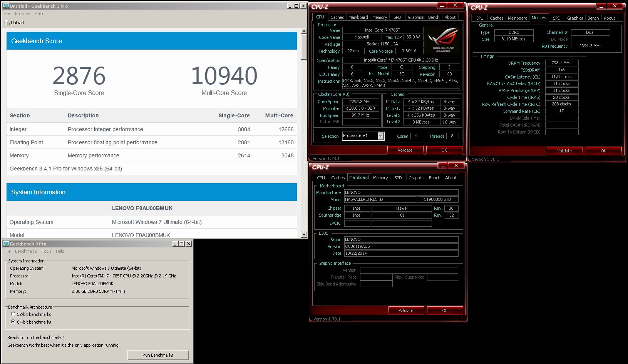Click the Floating Point single-core value 2881
628x364 pixels.
coord(244,142)
